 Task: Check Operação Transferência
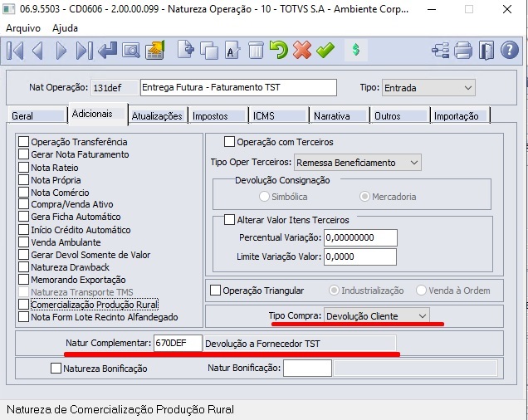click(23, 141)
